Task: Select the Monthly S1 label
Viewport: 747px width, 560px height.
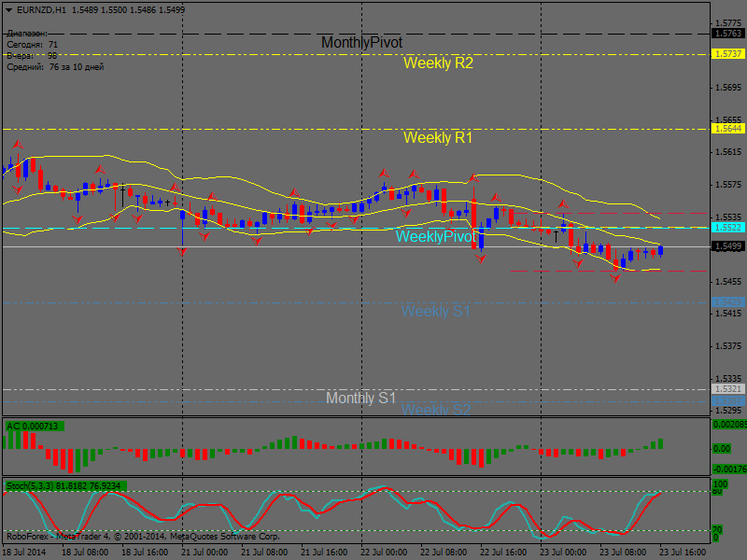Action: click(360, 399)
